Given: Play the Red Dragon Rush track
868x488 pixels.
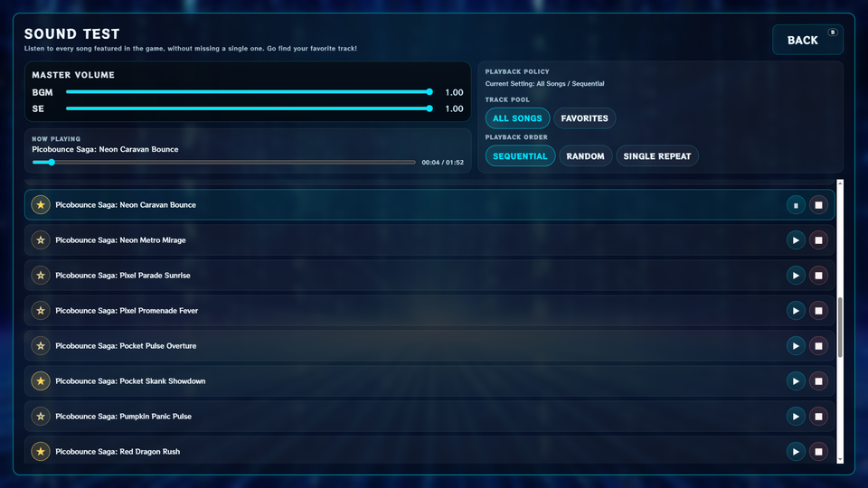Looking at the screenshot, I should [x=796, y=452].
